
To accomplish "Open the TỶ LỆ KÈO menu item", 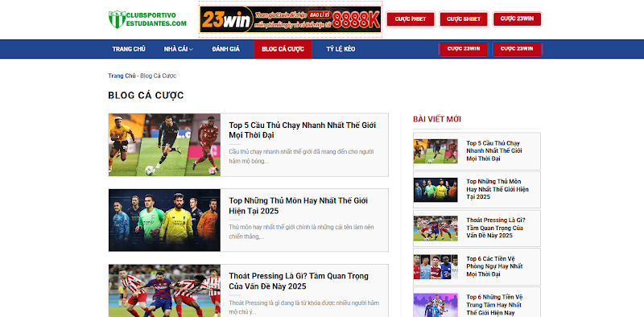I will (341, 49).
